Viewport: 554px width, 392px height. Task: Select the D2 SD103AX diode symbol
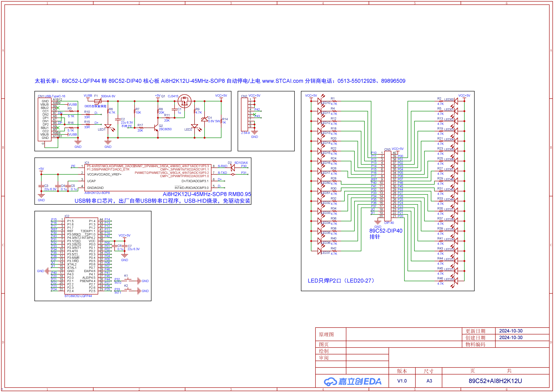coord(233,167)
